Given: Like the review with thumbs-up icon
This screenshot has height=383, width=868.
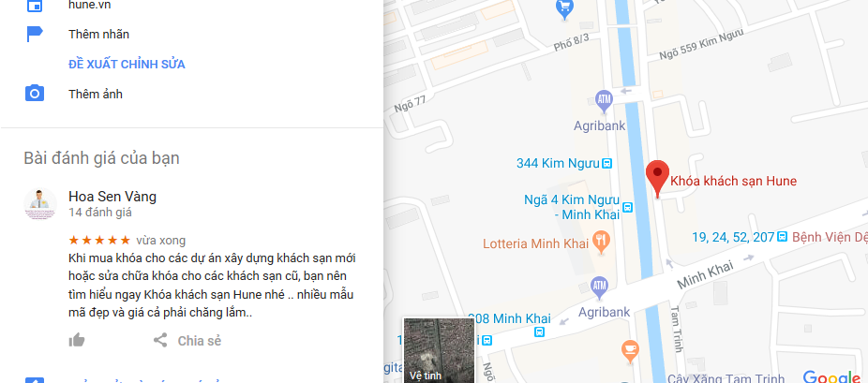Looking at the screenshot, I should click(76, 340).
